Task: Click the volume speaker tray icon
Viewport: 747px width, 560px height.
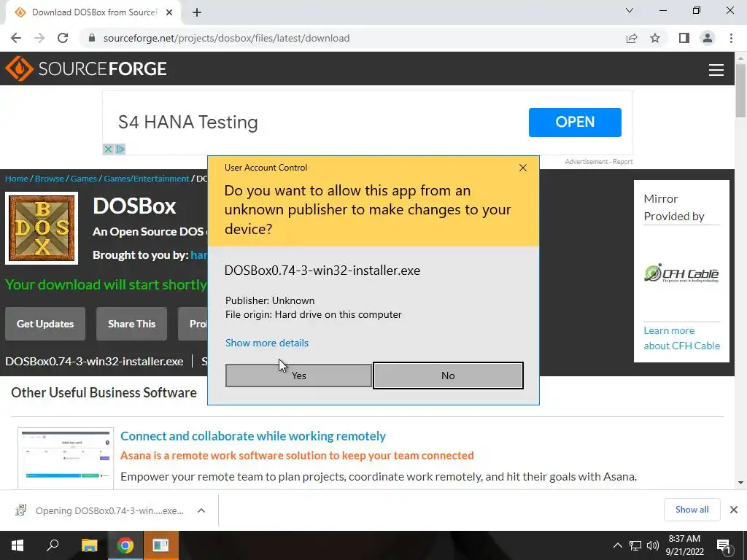Action: 652,545
